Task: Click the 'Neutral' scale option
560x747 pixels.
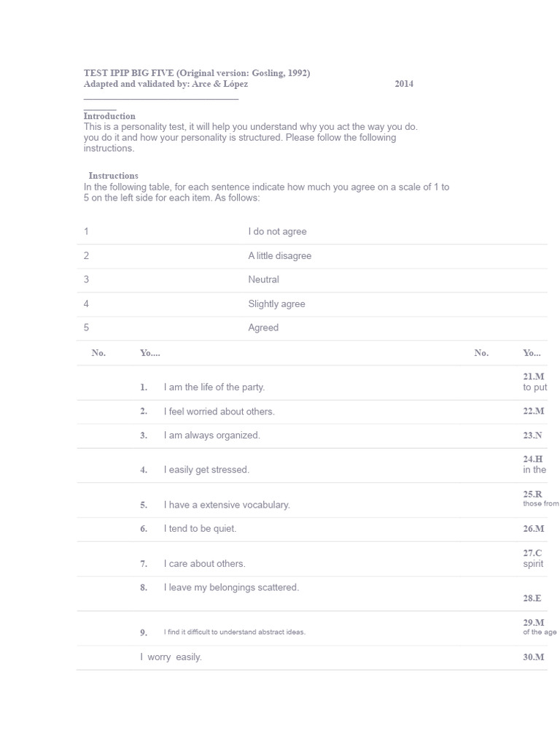Action: pyautogui.click(x=263, y=280)
